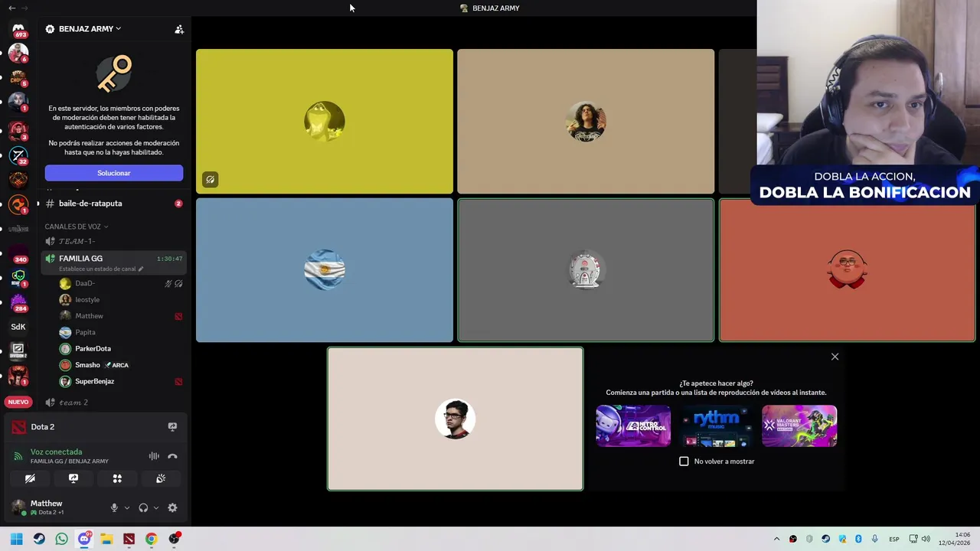Select leostyle in voice member list
This screenshot has width=980, height=551.
point(121,300)
